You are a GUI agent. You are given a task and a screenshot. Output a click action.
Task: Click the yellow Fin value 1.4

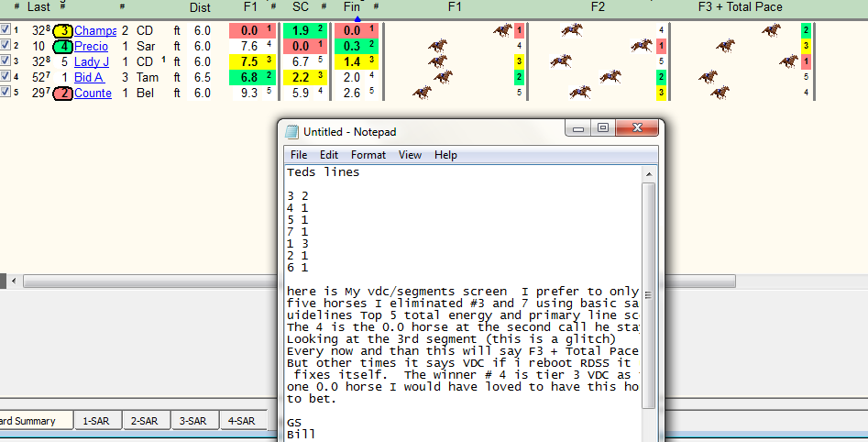(352, 61)
